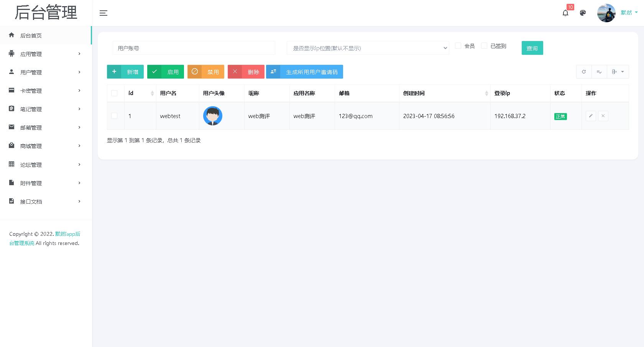
Task: Expand the 用户管理 menu section
Action: [31, 72]
